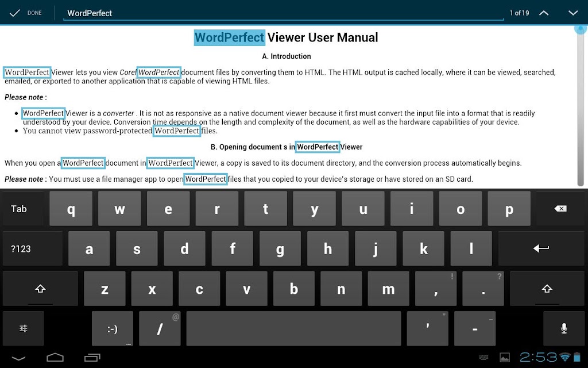The image size is (588, 368).
Task: Grab the blue scrollbar thumb
Action: (581, 29)
